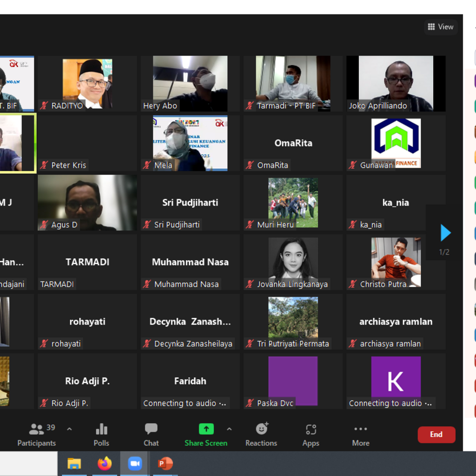Go to the next page of participants
This screenshot has height=476, width=476.
click(445, 233)
